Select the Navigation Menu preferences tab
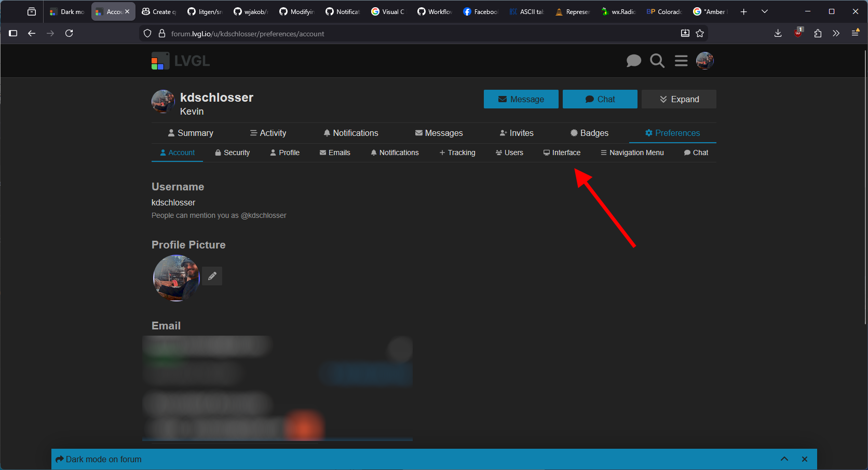This screenshot has height=470, width=868. pyautogui.click(x=632, y=153)
